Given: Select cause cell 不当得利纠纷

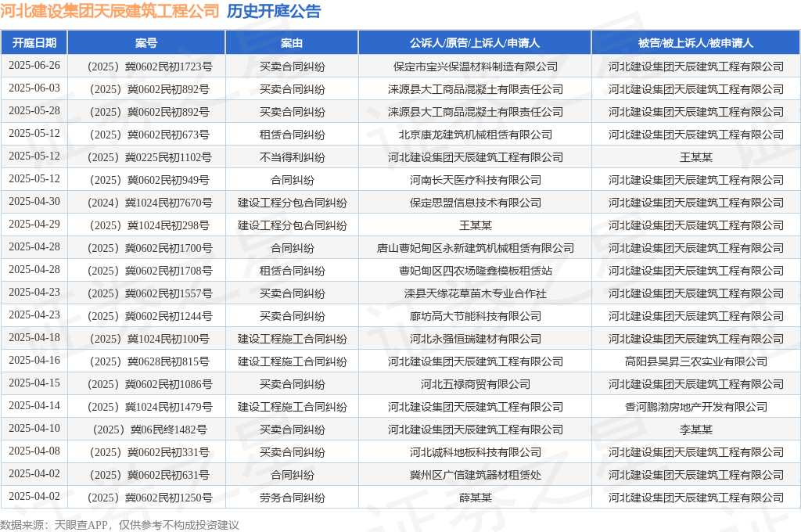Looking at the screenshot, I should [292, 157].
